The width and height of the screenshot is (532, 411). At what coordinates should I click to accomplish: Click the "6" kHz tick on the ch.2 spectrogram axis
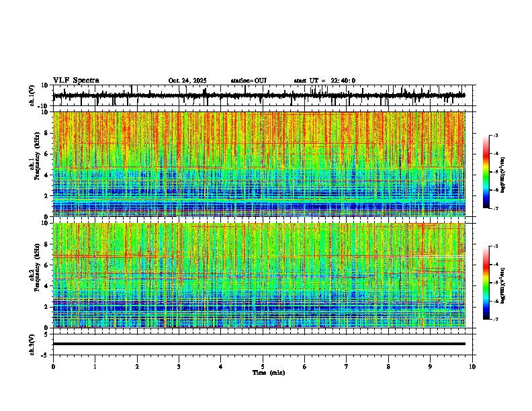47,265
